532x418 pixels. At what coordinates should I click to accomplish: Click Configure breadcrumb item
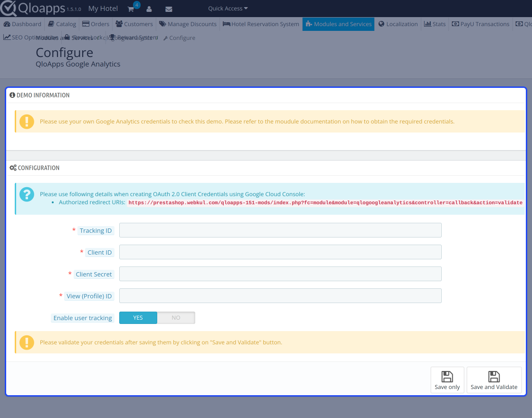179,38
